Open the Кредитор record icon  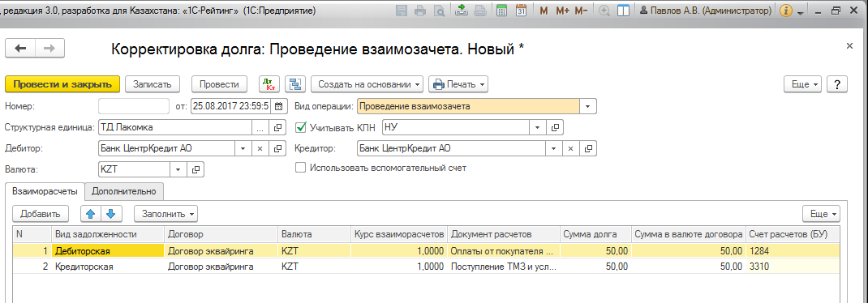pyautogui.click(x=588, y=149)
